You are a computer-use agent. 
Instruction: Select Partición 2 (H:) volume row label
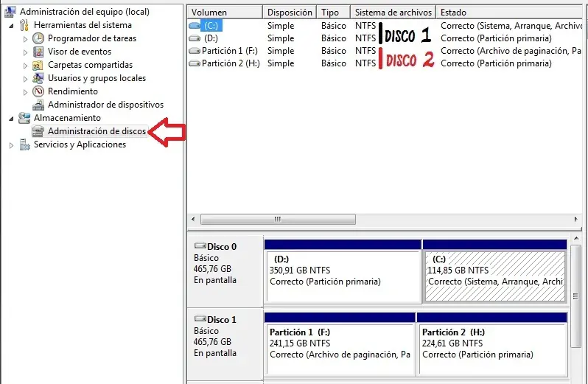click(231, 63)
